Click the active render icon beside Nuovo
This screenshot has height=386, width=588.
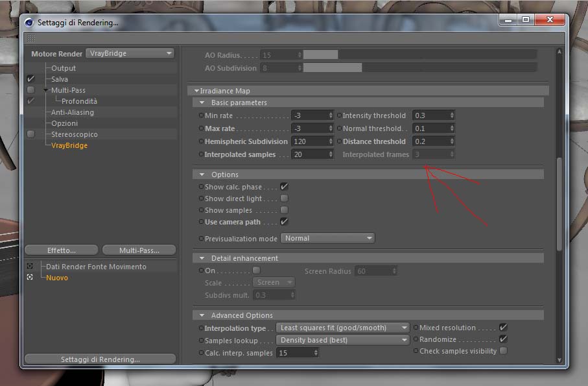30,277
